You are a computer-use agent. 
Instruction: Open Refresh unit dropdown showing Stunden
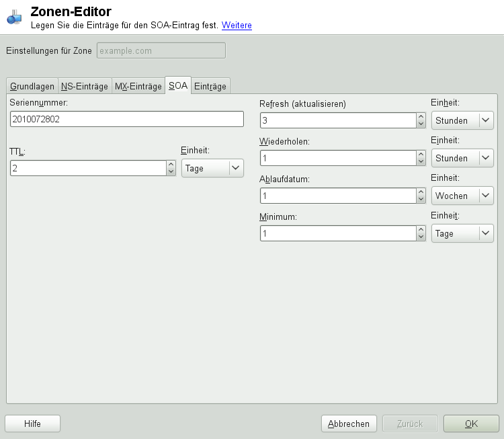(462, 120)
